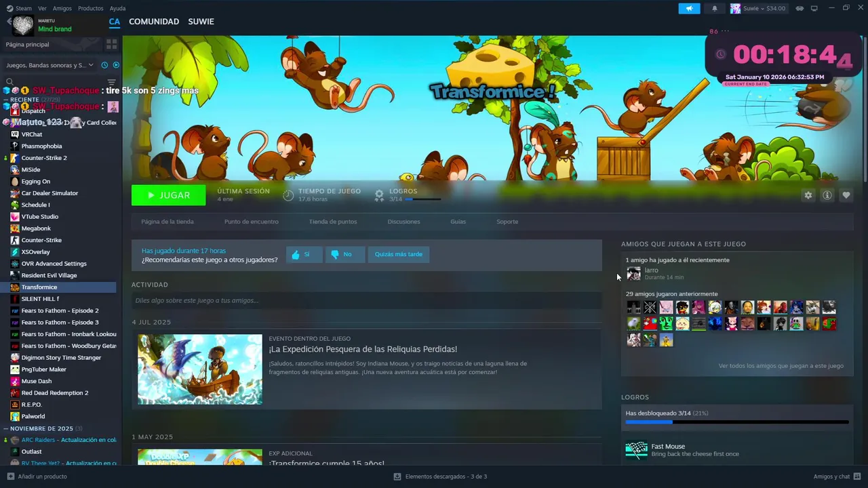Click Ver todos los amigos link
Image resolution: width=868 pixels, height=488 pixels.
tap(781, 366)
